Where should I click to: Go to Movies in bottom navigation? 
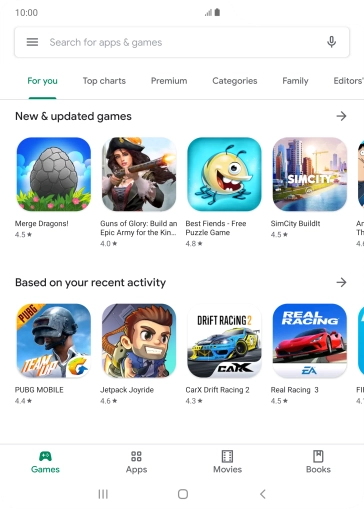(227, 462)
